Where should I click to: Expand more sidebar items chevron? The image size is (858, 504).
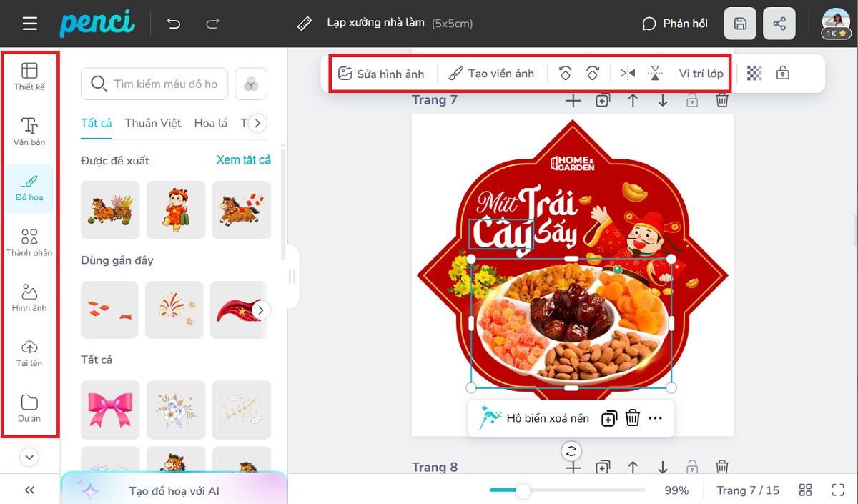[29, 456]
